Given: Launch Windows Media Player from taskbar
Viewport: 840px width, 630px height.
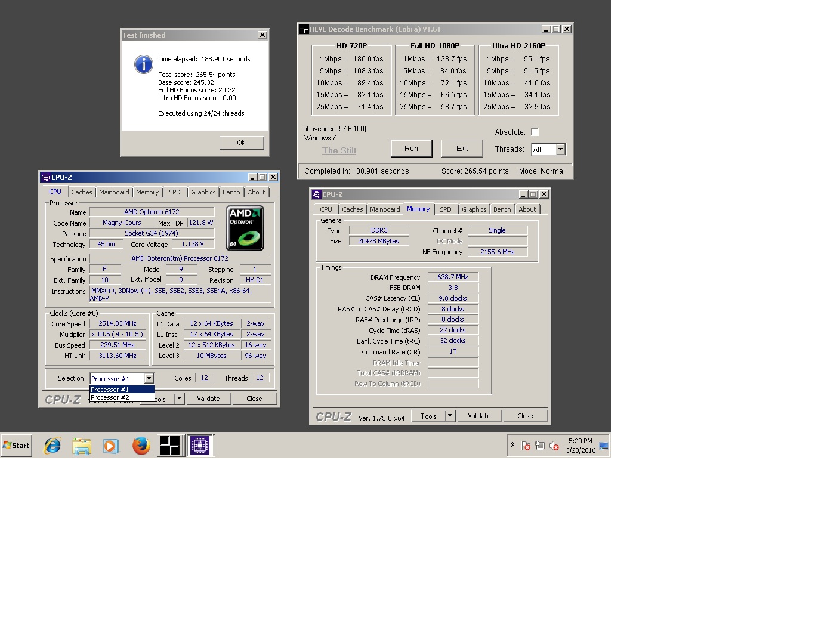Looking at the screenshot, I should click(x=111, y=446).
